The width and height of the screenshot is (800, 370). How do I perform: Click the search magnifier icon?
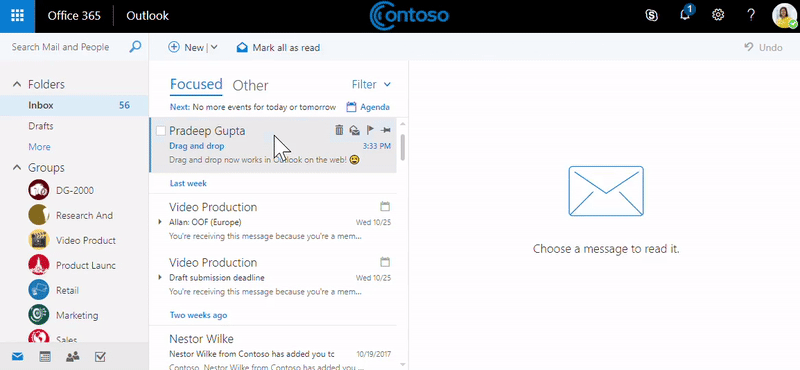[135, 47]
